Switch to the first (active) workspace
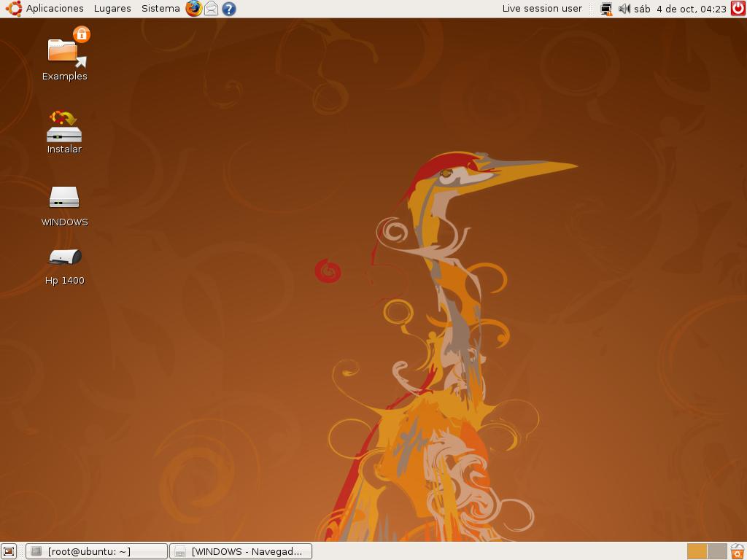Screen dimensions: 747x560 point(697,551)
